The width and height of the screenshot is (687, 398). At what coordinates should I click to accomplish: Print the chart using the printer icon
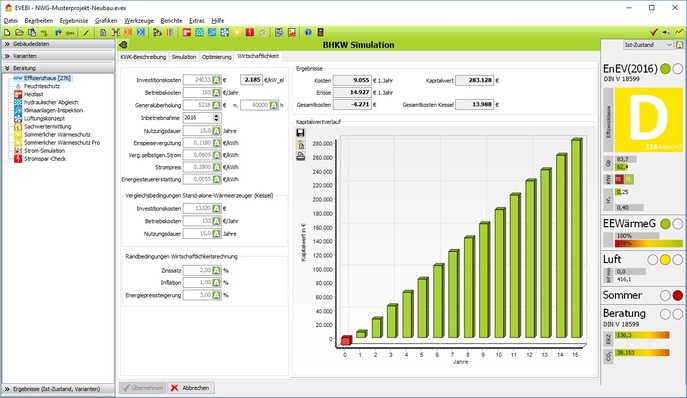click(x=301, y=156)
